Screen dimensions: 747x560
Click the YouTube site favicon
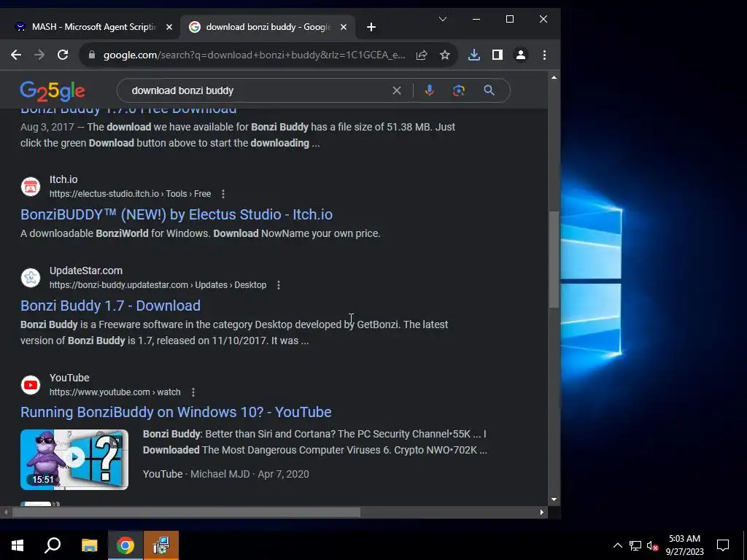click(x=31, y=385)
